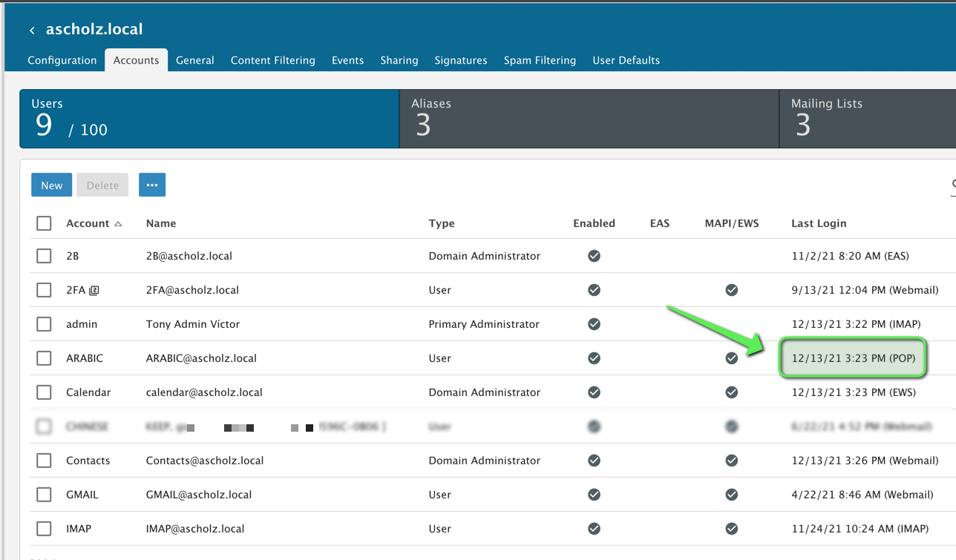
Task: Click the back arrow beside ascholz.local
Action: click(32, 30)
